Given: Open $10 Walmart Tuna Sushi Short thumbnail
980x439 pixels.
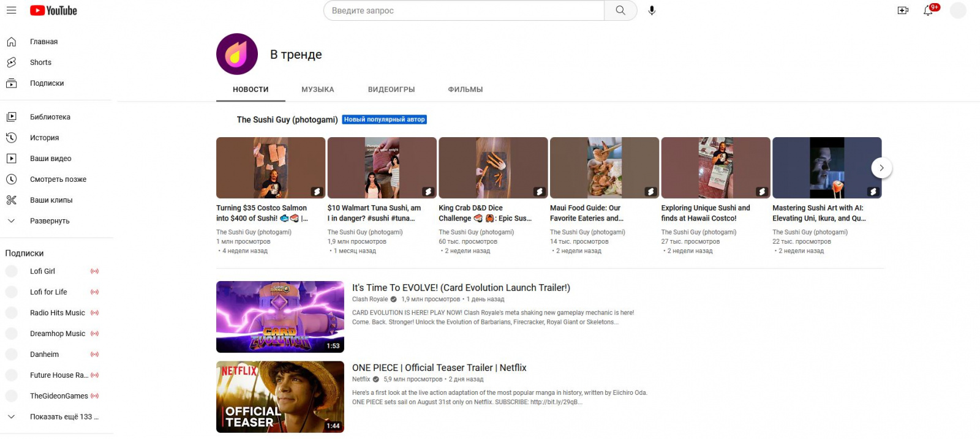Looking at the screenshot, I should pos(382,168).
